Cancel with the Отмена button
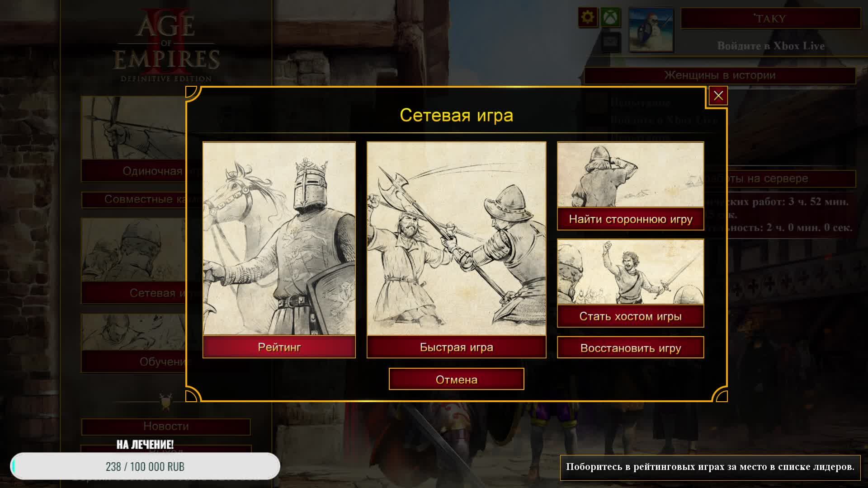This screenshot has height=488, width=868. click(456, 379)
